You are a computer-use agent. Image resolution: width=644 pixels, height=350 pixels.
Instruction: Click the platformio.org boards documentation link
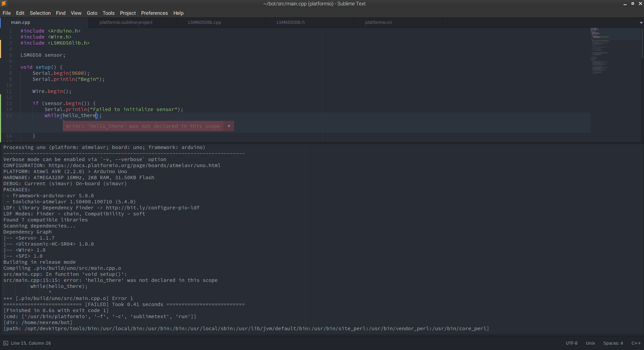tap(134, 165)
